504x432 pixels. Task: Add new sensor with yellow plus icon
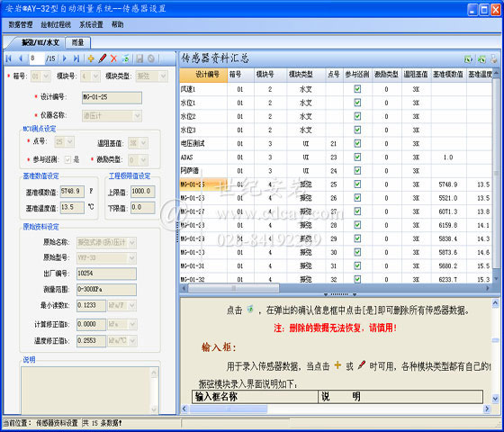click(91, 58)
